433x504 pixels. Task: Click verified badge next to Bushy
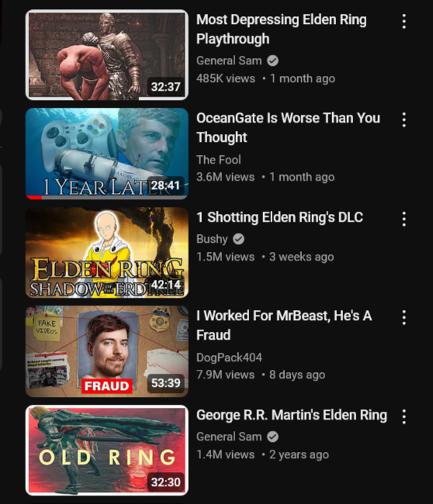pos(238,239)
